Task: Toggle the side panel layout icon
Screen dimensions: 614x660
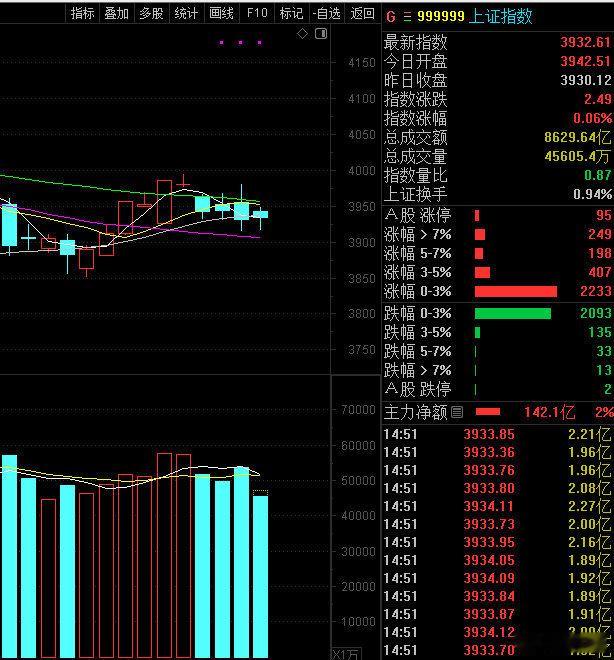Action: coord(321,33)
